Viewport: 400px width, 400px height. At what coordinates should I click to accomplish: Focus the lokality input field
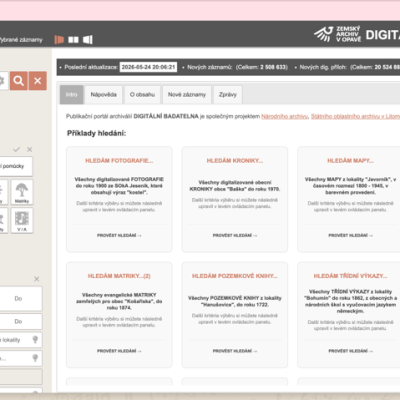coord(21,340)
